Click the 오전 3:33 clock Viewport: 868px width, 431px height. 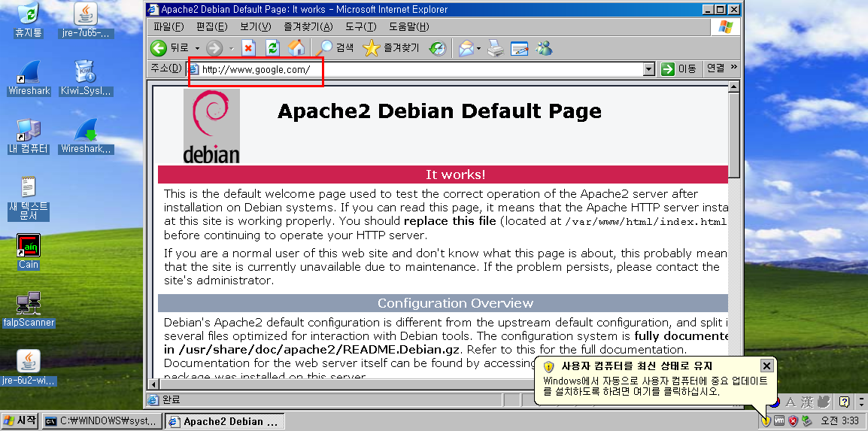pos(839,421)
